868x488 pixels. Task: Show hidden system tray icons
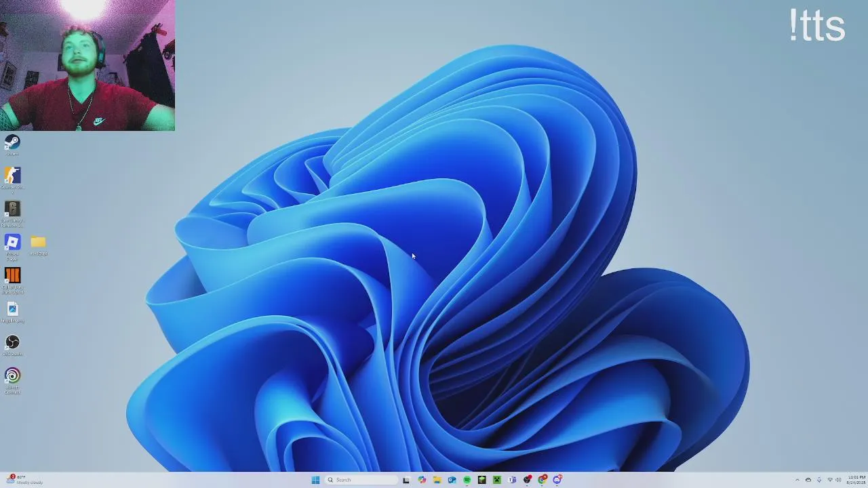[797, 480]
